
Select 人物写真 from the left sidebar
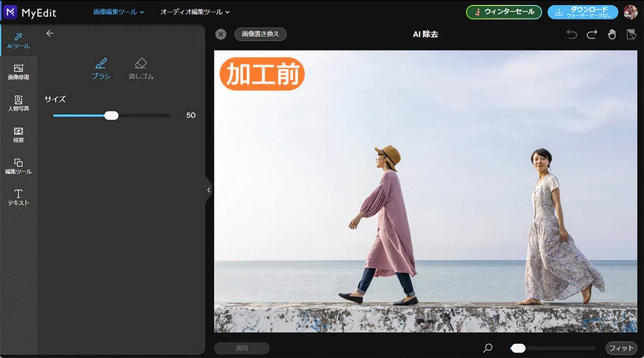(19, 102)
